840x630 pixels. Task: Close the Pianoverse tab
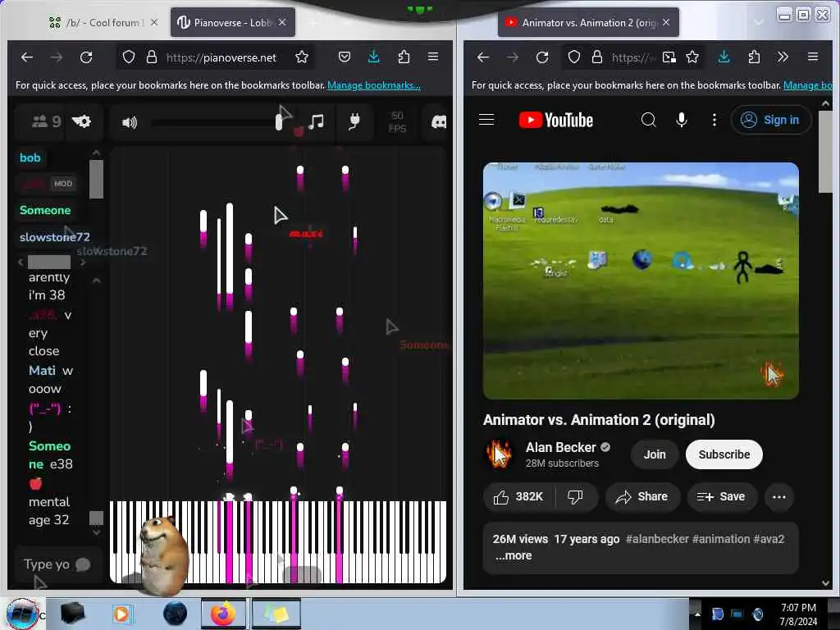[282, 22]
